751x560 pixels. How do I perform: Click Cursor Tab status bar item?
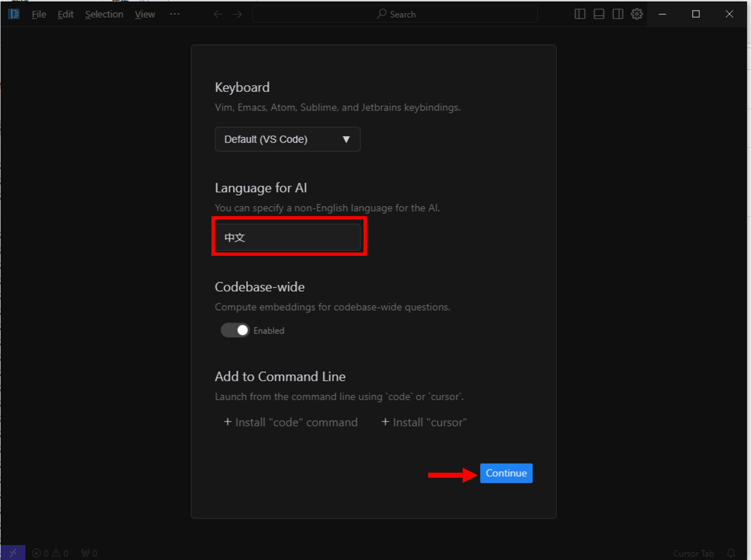694,553
